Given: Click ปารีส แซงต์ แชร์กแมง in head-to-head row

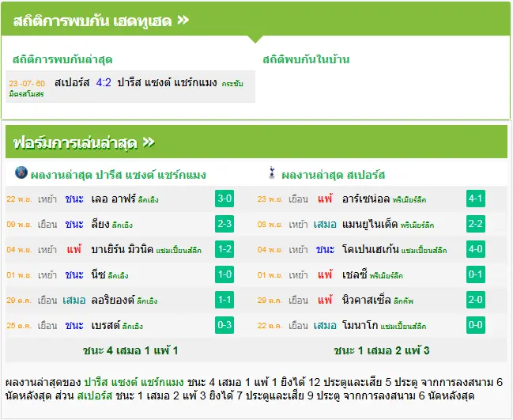Looking at the screenshot, I should pos(168,82).
